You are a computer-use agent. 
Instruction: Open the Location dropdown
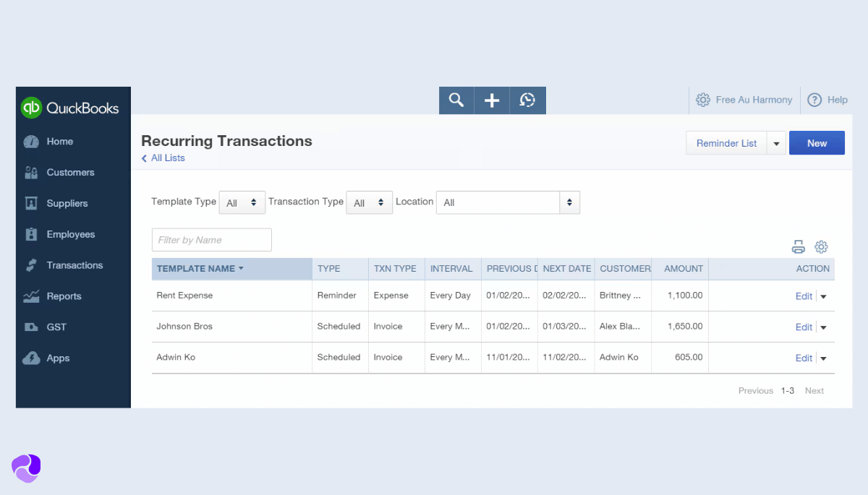click(x=508, y=203)
